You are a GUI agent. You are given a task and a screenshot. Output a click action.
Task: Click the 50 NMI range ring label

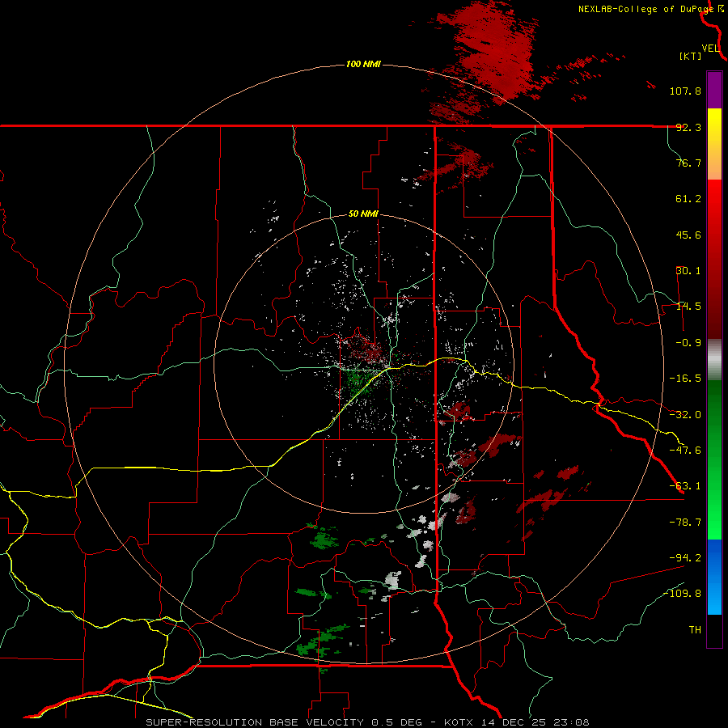363,214
